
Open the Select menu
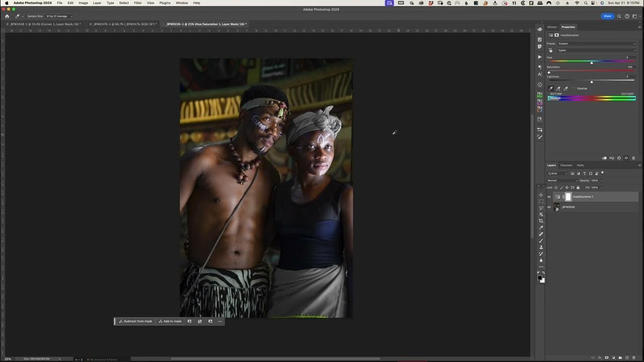click(x=124, y=3)
